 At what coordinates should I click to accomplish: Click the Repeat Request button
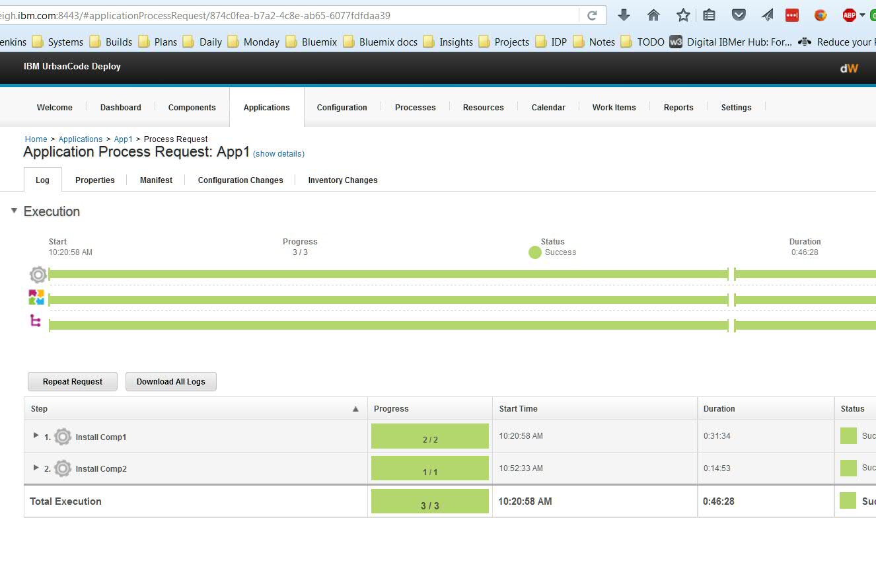tap(72, 381)
